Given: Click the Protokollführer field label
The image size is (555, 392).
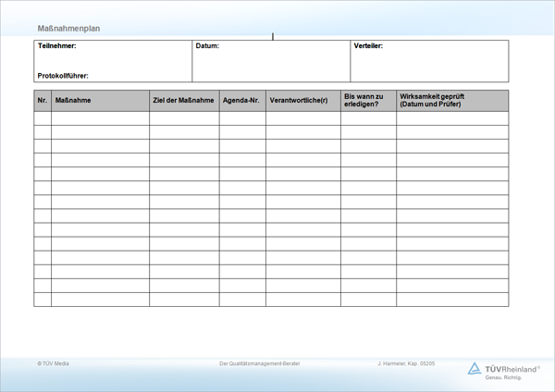Looking at the screenshot, I should click(x=63, y=76).
